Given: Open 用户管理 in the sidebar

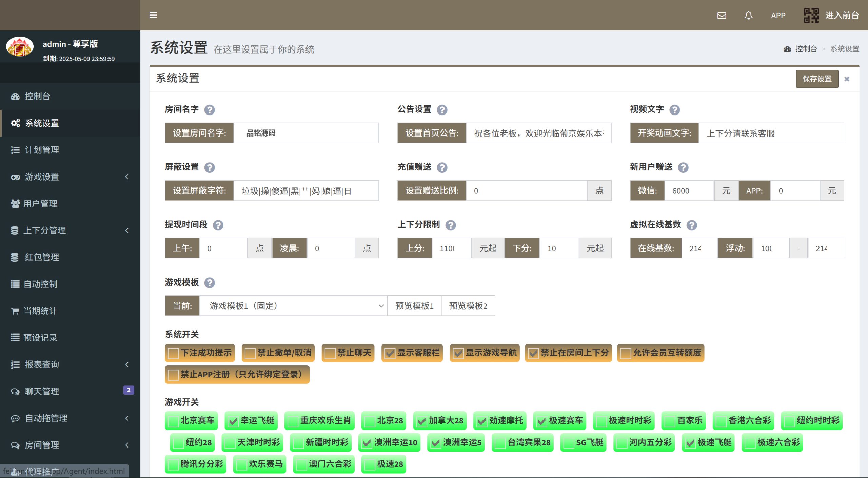Looking at the screenshot, I should point(40,204).
